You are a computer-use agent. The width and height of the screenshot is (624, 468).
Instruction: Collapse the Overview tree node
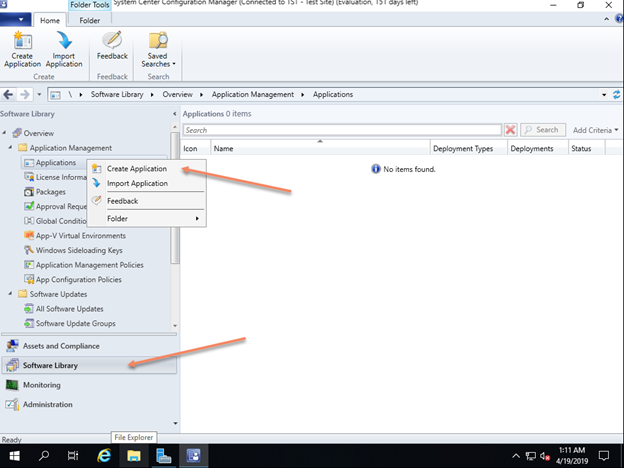click(x=4, y=133)
